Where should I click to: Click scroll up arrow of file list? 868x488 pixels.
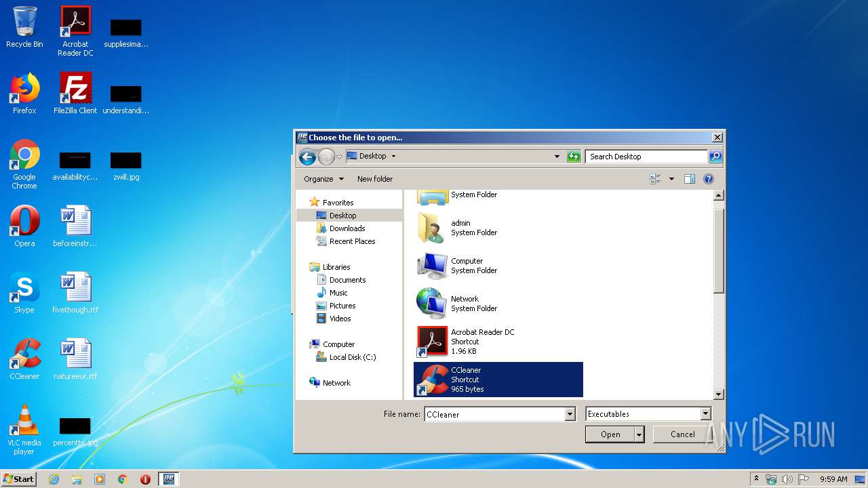[x=719, y=195]
